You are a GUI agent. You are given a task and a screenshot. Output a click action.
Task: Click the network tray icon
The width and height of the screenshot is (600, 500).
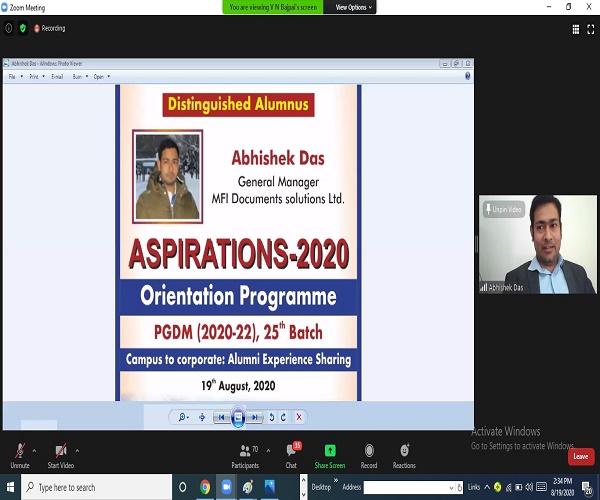509,487
